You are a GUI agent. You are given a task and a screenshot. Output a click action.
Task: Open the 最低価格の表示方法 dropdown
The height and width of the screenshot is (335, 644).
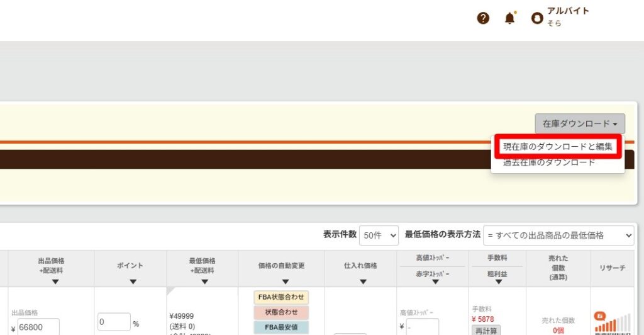[x=558, y=235]
